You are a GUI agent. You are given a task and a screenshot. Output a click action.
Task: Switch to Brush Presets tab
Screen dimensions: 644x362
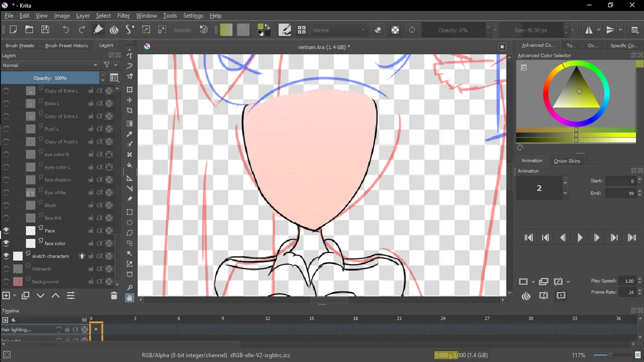point(20,45)
